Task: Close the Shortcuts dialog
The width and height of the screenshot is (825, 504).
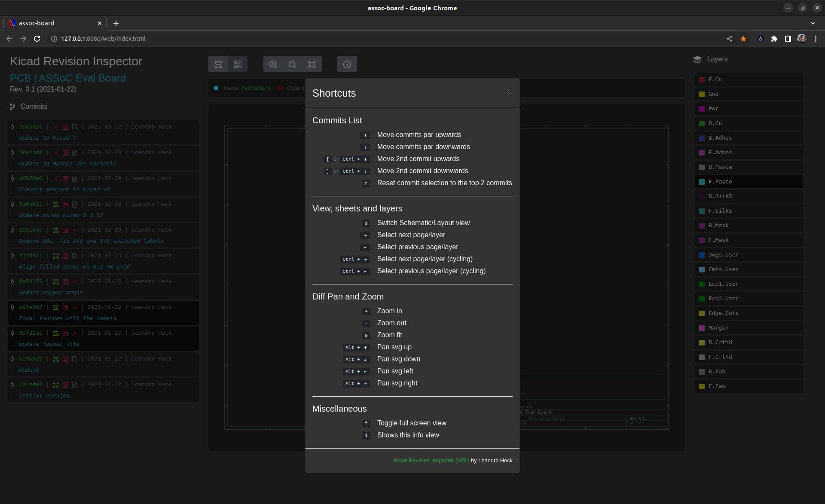Action: click(x=509, y=91)
